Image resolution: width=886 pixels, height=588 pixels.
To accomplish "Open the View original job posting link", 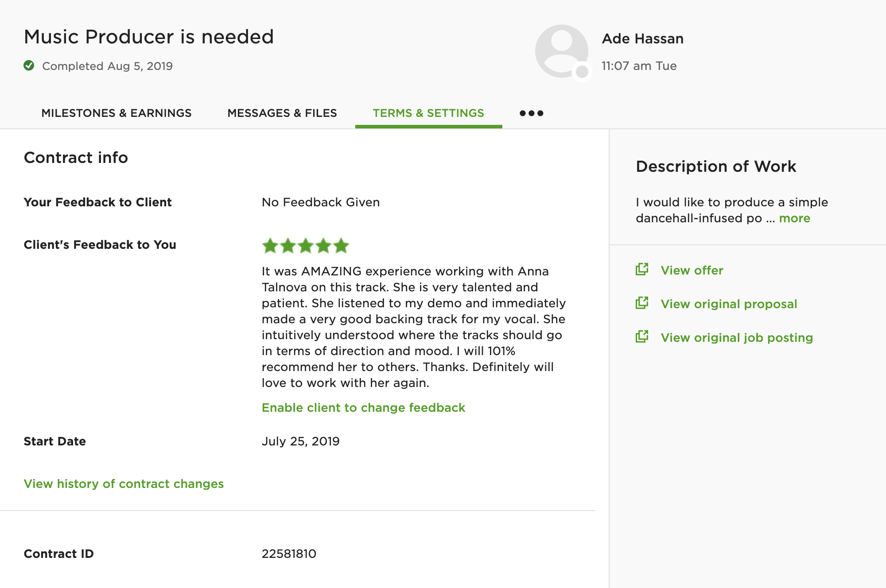I will point(737,337).
